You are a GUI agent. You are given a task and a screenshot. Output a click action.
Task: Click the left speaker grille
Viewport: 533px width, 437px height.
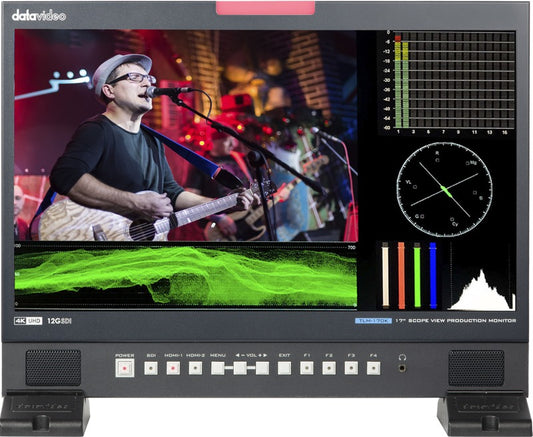click(53, 368)
